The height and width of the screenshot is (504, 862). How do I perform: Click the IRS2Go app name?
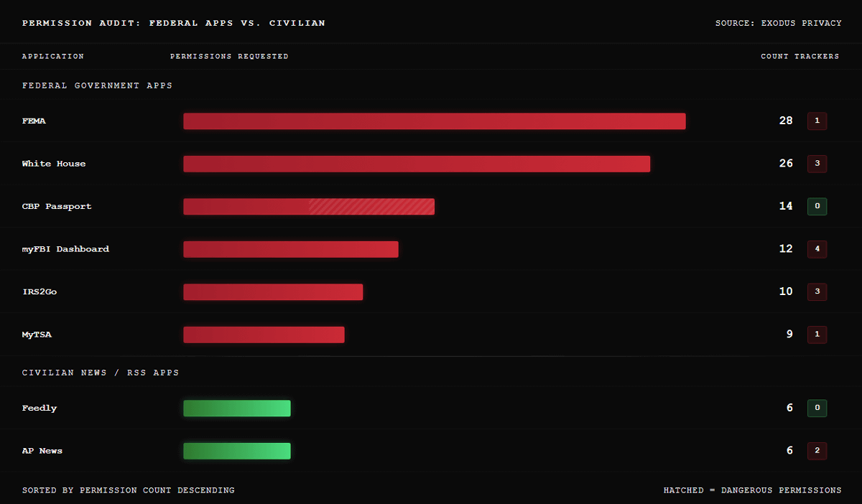40,292
